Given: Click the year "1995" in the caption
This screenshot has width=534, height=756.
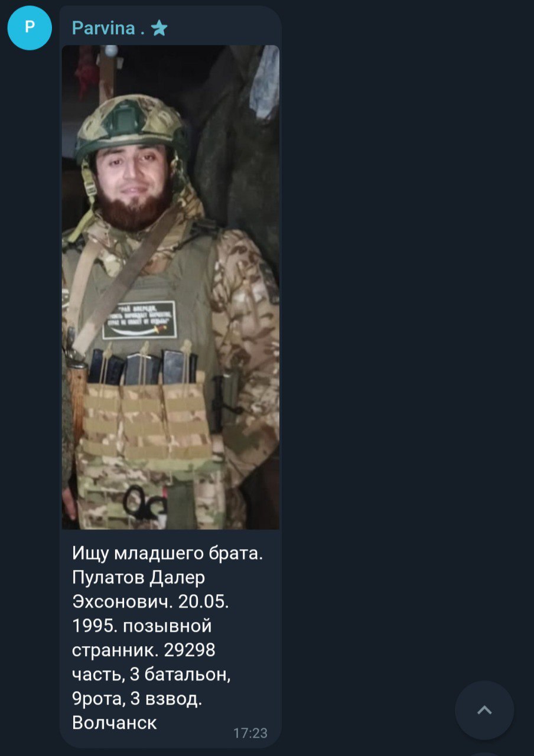Looking at the screenshot, I should pyautogui.click(x=92, y=625).
